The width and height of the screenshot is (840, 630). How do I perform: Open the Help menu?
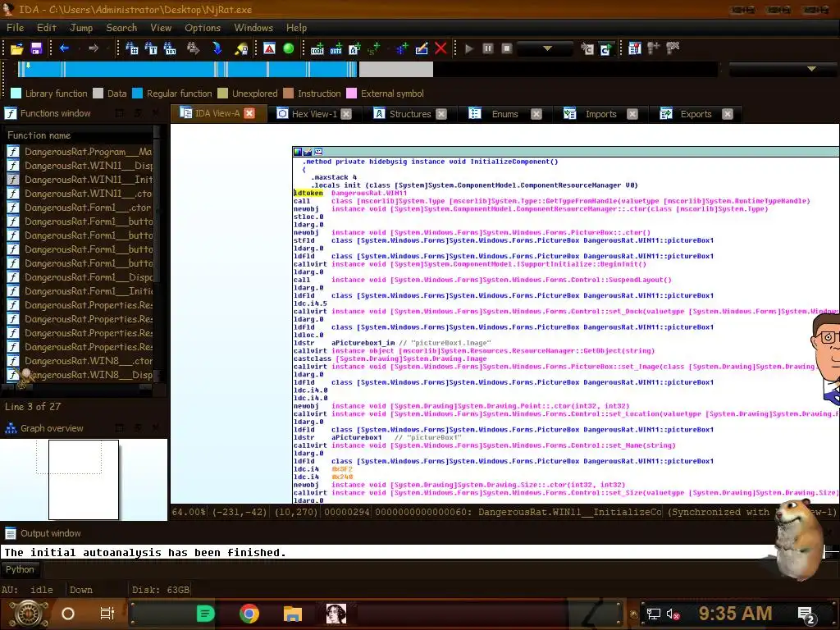(x=296, y=28)
